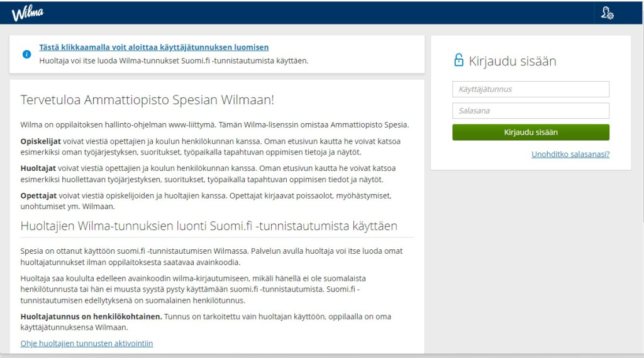Click the green Kirjaudu sisään button
The width and height of the screenshot is (644, 358).
531,132
